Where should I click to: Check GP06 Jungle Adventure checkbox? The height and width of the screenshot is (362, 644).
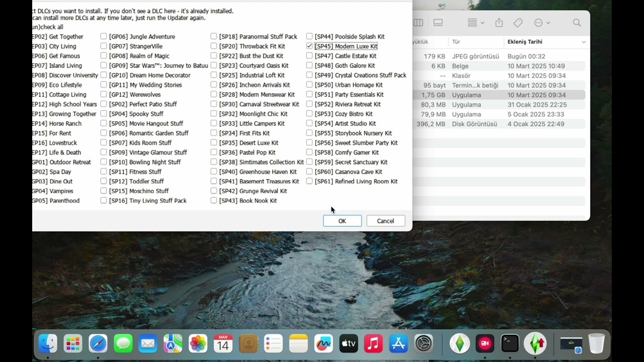104,36
